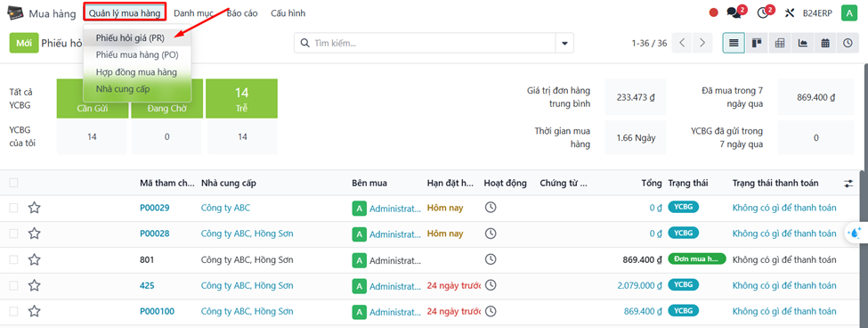The width and height of the screenshot is (868, 328).
Task: Tick the checkbox for 801
Action: (14, 259)
